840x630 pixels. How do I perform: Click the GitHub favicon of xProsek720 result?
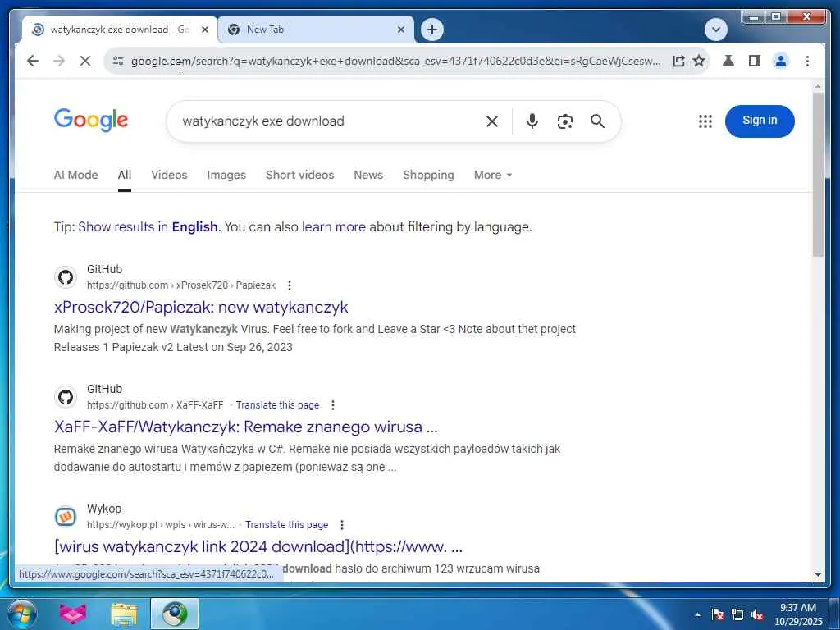(x=66, y=277)
